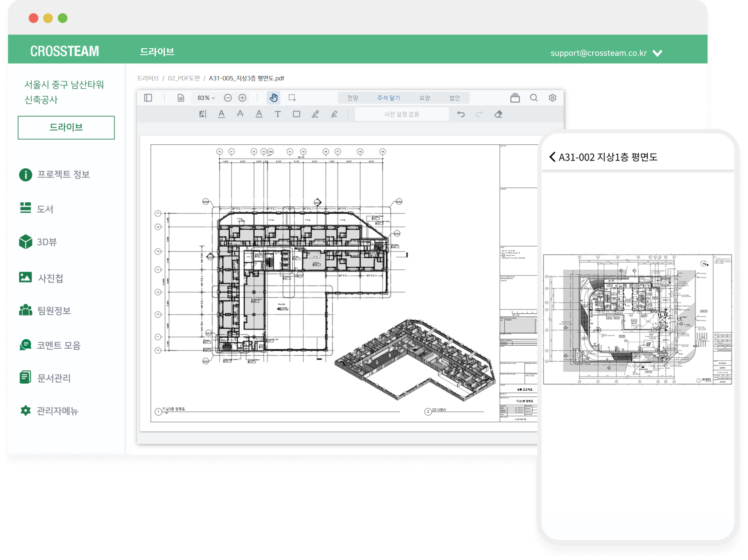
Task: Switch to the 주석 달기 tab
Action: [x=388, y=98]
